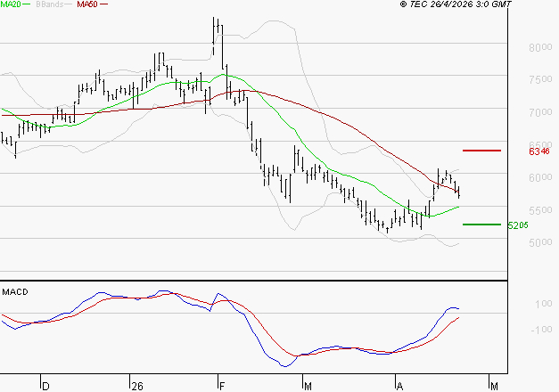Click the MACD panel label

tap(15, 292)
